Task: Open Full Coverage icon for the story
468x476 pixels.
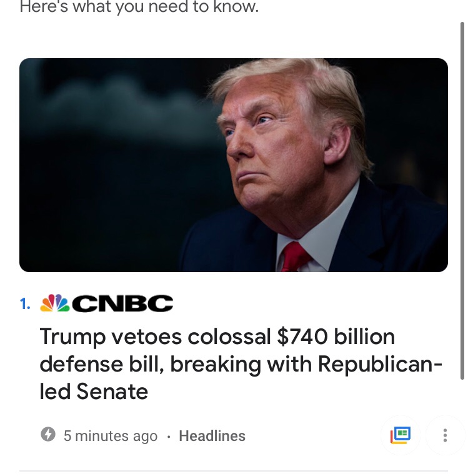Action: click(400, 435)
